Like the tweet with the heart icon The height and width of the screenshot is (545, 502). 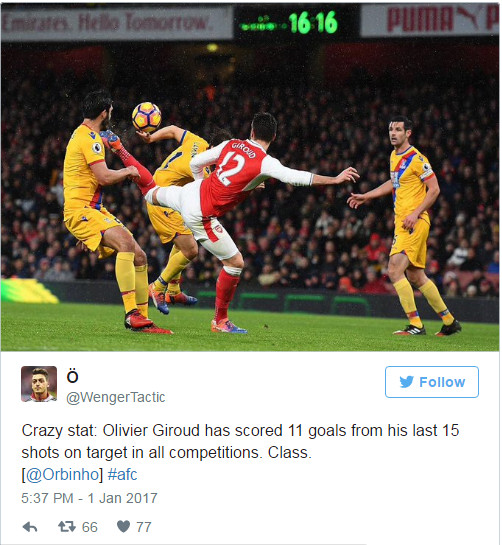[123, 527]
